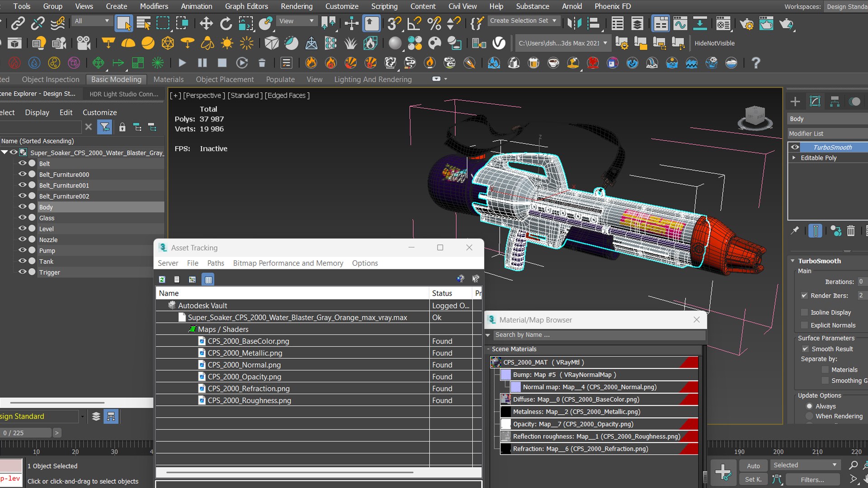This screenshot has width=868, height=488.
Task: Switch Asset Tracking to table view
Action: [208, 280]
